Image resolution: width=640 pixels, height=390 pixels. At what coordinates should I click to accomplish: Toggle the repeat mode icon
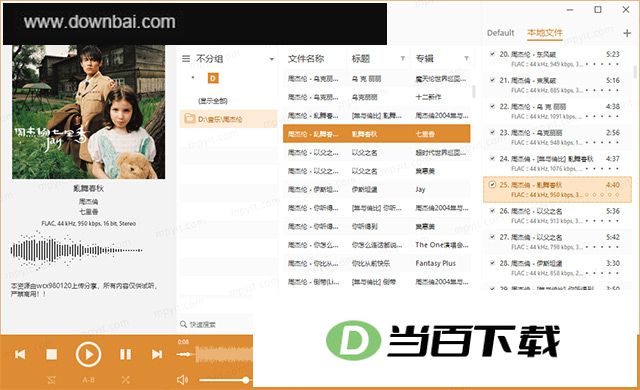(51, 380)
